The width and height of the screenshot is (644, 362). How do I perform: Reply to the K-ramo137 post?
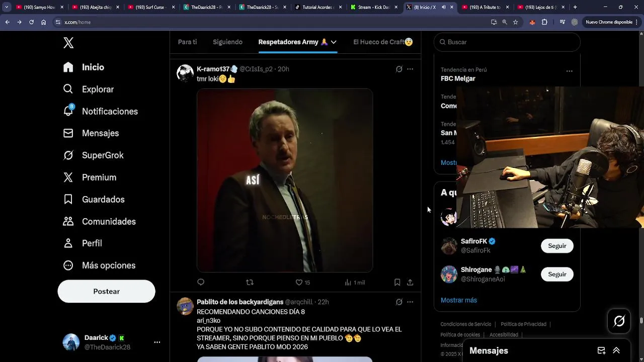tap(201, 283)
